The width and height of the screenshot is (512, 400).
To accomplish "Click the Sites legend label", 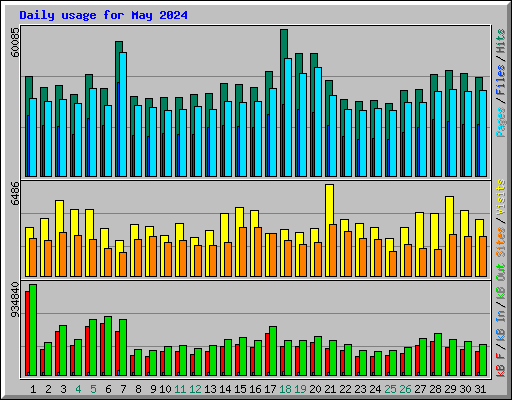I will point(500,242).
